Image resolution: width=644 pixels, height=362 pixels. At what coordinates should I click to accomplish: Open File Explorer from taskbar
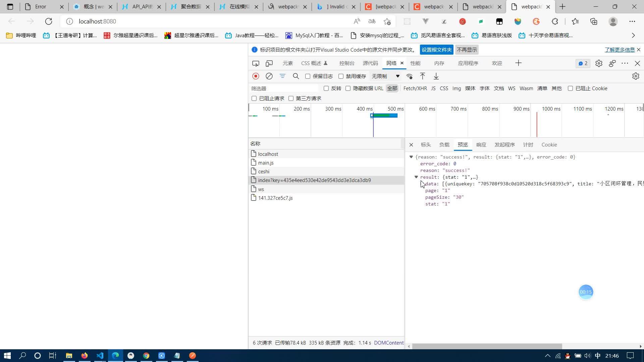(x=69, y=356)
